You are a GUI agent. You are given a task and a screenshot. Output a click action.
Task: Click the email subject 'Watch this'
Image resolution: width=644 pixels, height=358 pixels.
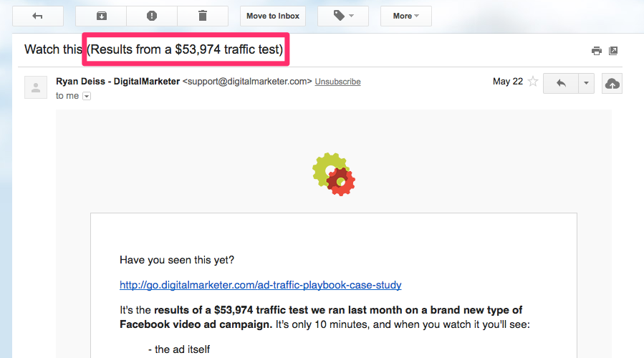[54, 49]
